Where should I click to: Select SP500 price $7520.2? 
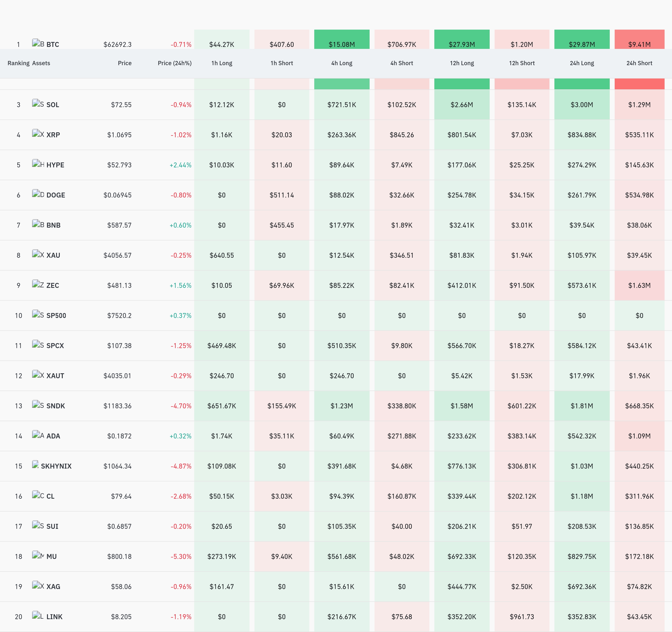[x=119, y=316]
